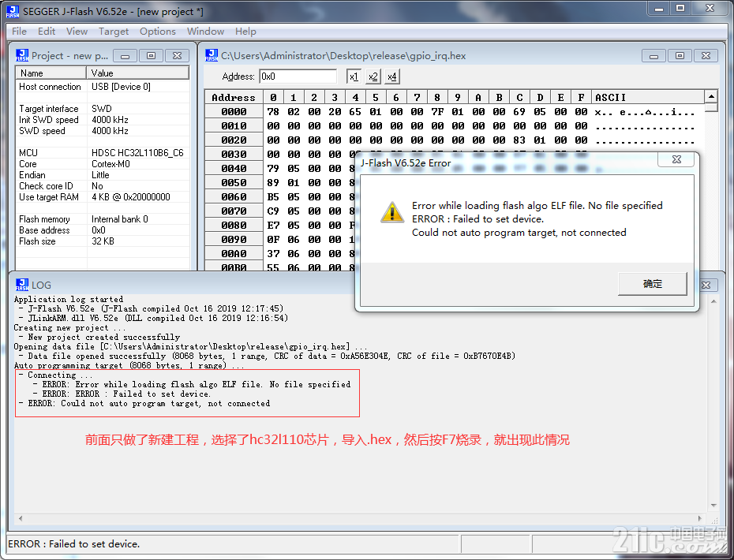Select x2 byte width button
Image resolution: width=734 pixels, height=560 pixels.
tap(373, 77)
